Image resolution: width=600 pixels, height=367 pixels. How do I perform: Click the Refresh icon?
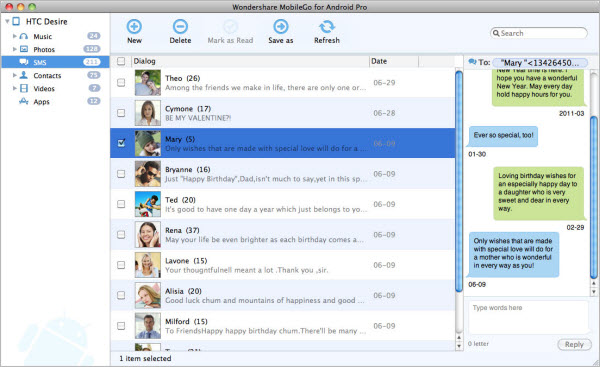tap(327, 26)
